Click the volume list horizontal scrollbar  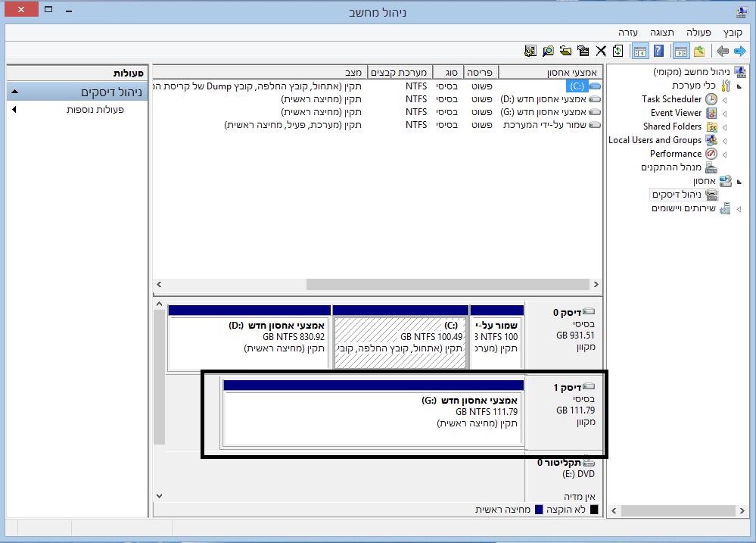click(x=445, y=284)
